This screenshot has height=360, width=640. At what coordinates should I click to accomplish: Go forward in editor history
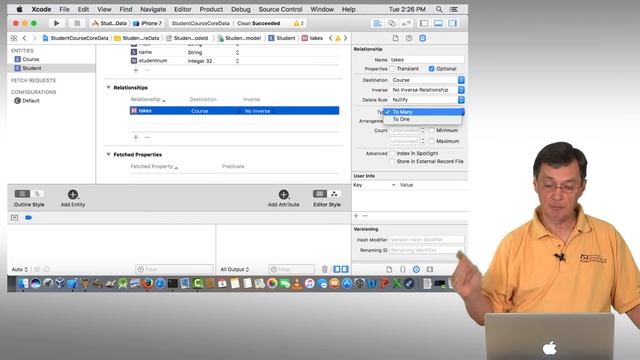point(34,38)
